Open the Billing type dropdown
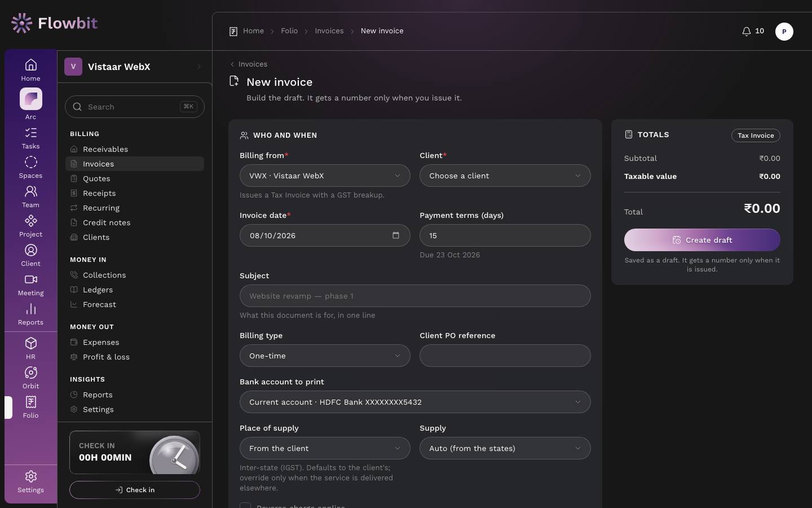This screenshot has width=812, height=508. pyautogui.click(x=325, y=356)
